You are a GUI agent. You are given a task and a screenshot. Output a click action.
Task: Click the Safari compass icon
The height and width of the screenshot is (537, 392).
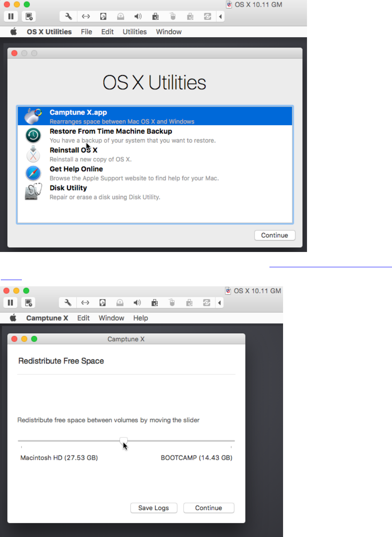pos(33,173)
